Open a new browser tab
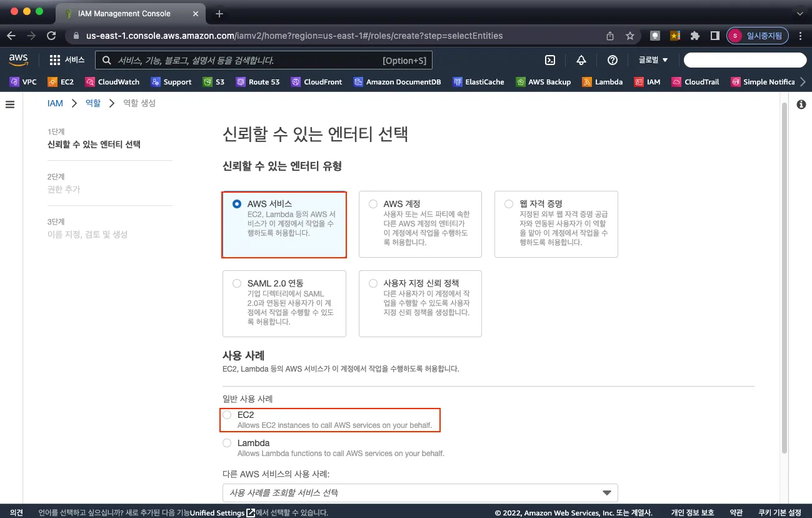 coord(219,13)
